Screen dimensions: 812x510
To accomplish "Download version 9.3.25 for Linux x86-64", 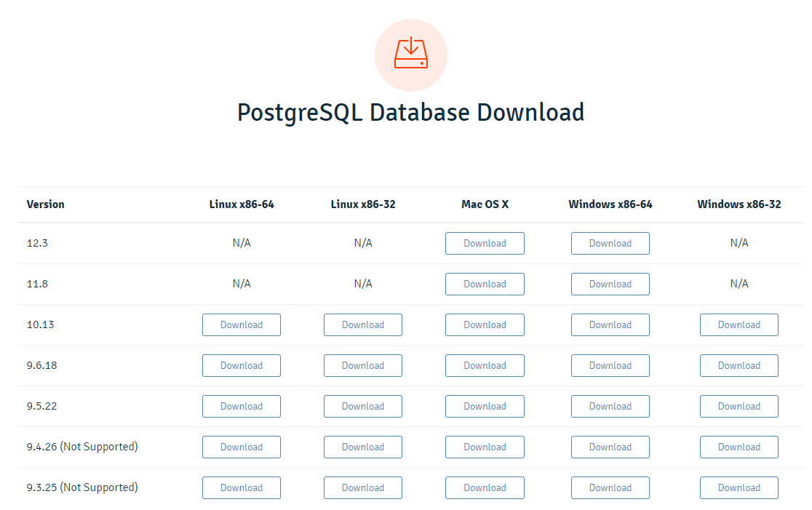I will [x=242, y=487].
